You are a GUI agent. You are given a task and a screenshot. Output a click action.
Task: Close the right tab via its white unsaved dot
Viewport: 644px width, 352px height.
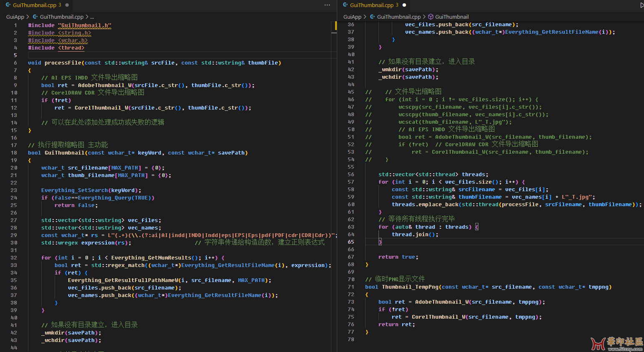pos(404,5)
